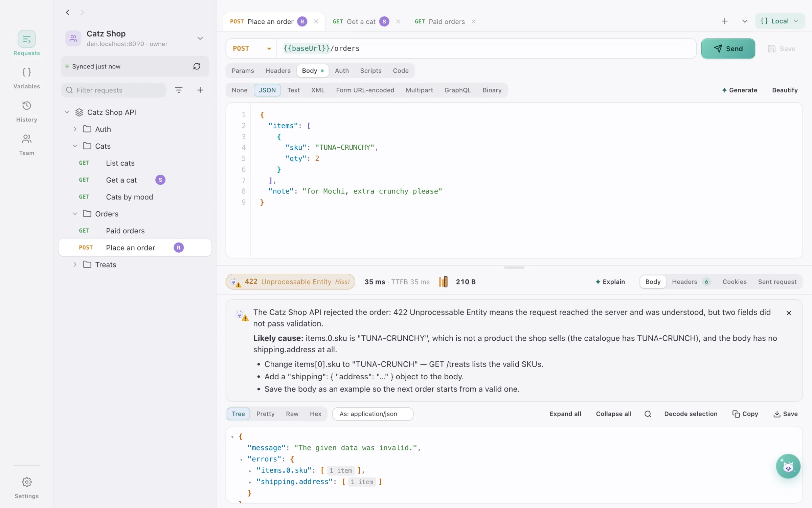Open the filter options icon
Screen dimensions: 812x508
[x=179, y=90]
